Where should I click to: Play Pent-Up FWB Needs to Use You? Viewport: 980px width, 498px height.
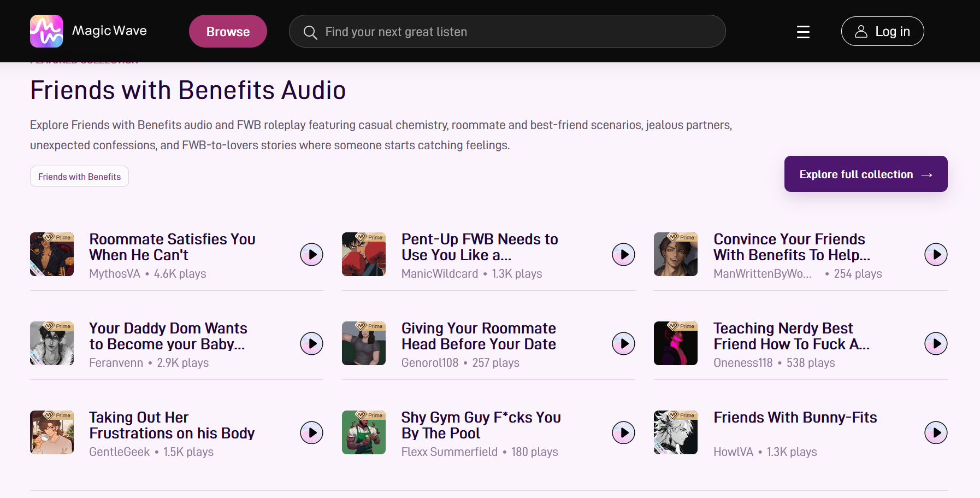[x=624, y=254]
